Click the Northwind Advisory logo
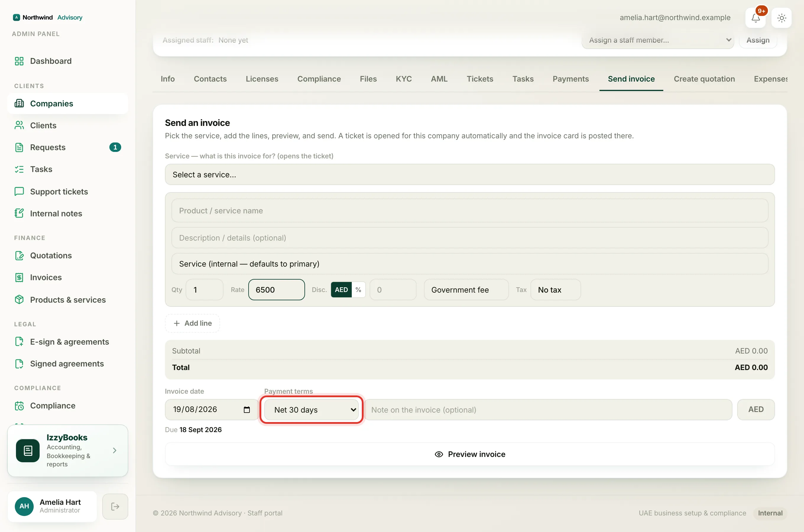Image resolution: width=804 pixels, height=532 pixels. 48,17
